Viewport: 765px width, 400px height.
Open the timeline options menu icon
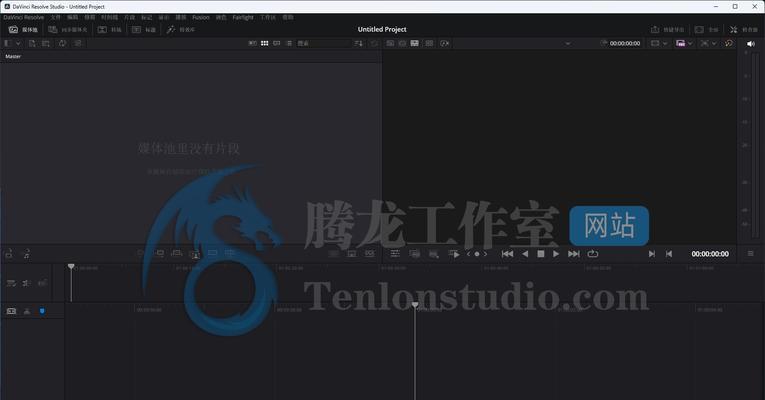click(750, 254)
